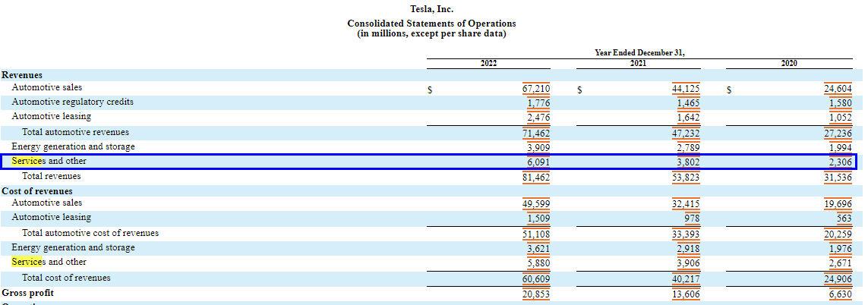The height and width of the screenshot is (305, 868).
Task: Click the 'Tesla, Inc.' title text
Action: pos(431,9)
